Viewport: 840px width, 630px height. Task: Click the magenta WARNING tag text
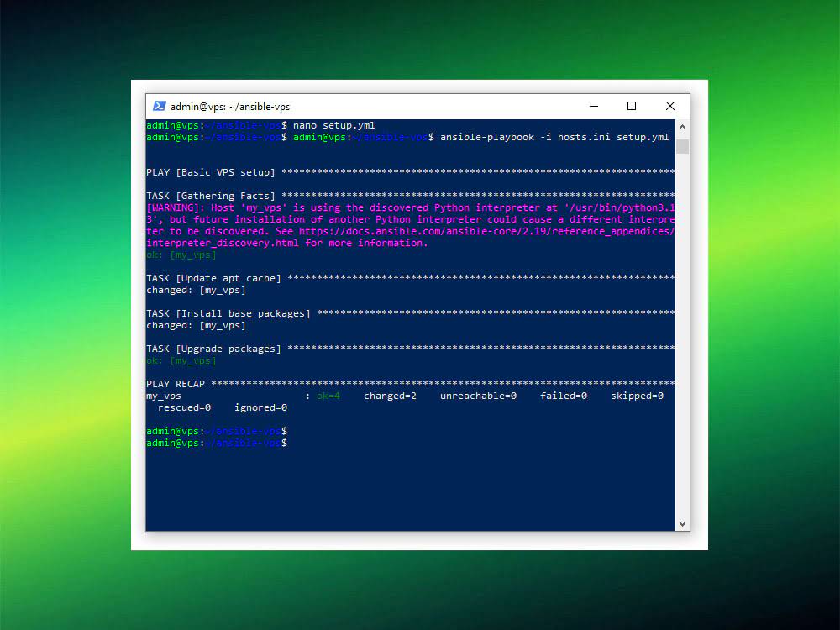tap(171, 207)
